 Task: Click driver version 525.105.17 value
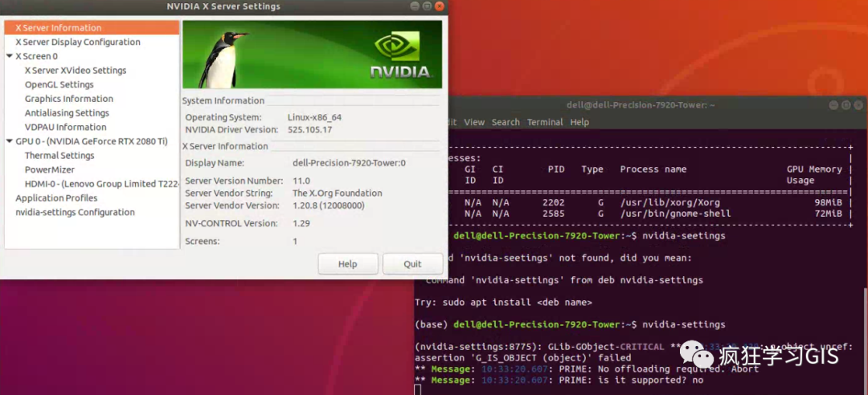pyautogui.click(x=310, y=129)
